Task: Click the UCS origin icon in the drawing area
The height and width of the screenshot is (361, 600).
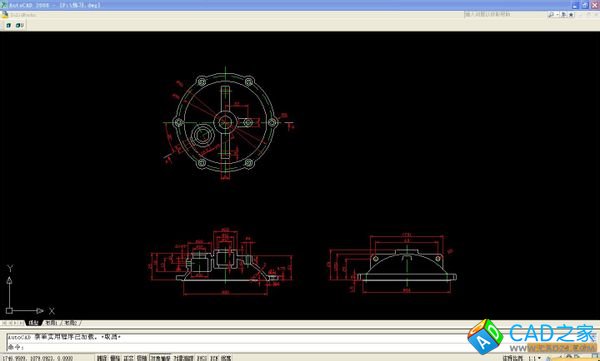Action: point(9,310)
